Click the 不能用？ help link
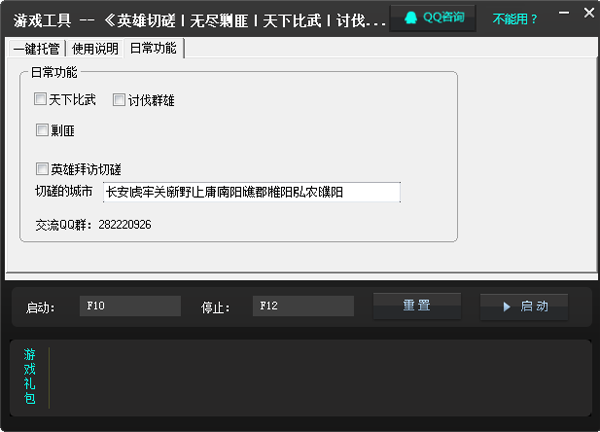Viewport: 600px width, 432px height. 515,19
